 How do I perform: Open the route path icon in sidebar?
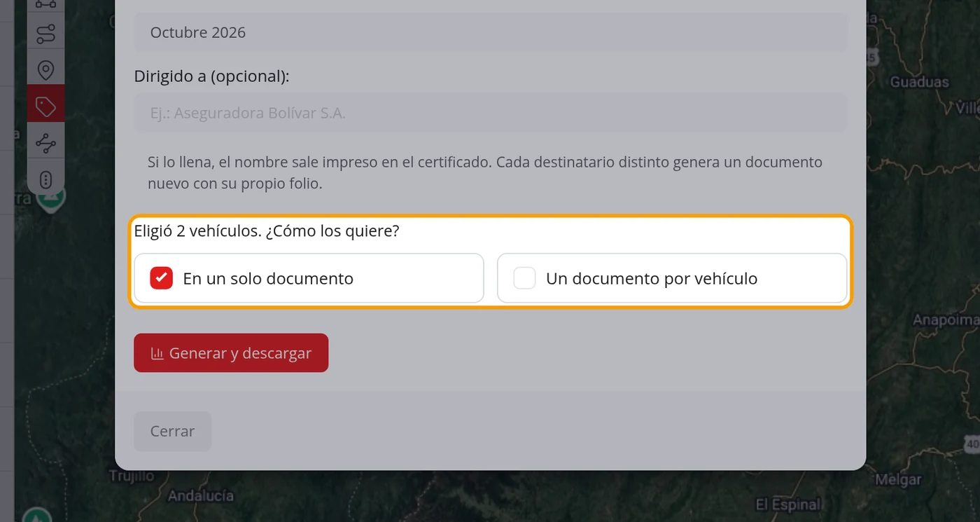[x=46, y=33]
